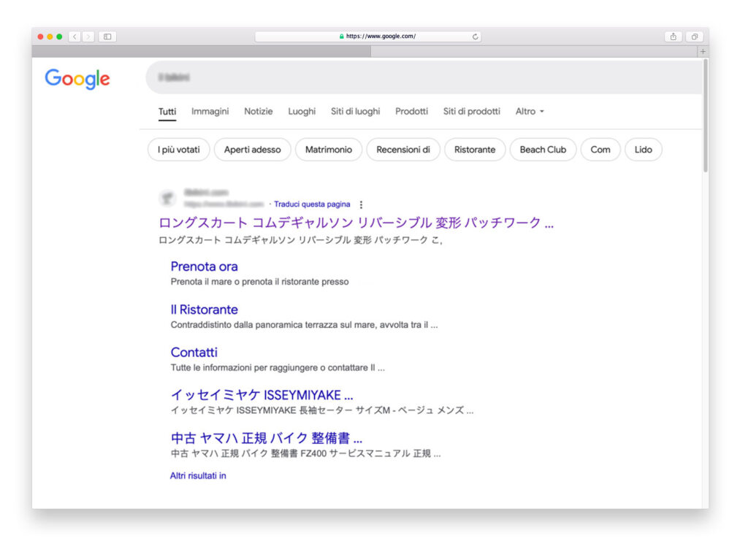Image resolution: width=748 pixels, height=560 pixels.
Task: Click Traduci questa pagina link
Action: pyautogui.click(x=312, y=204)
